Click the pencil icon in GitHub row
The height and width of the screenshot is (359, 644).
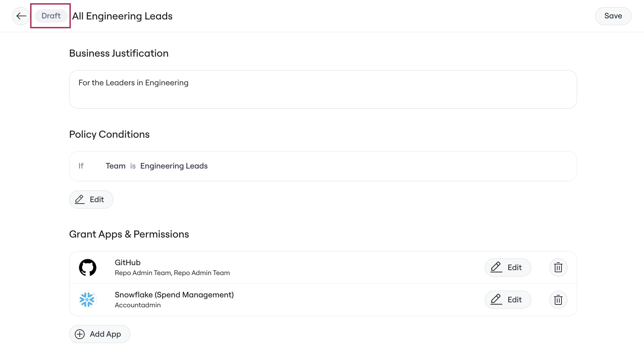coord(496,267)
